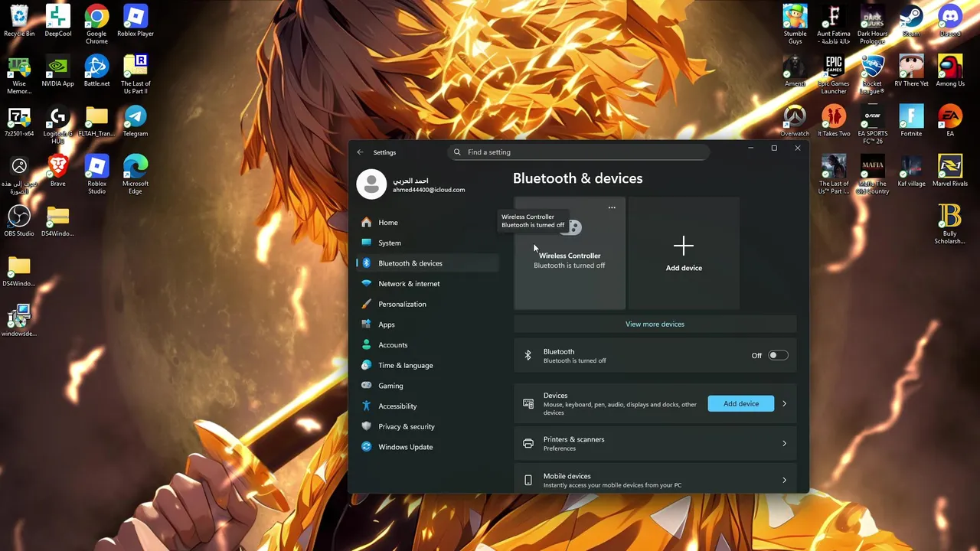Select the Wireless Controller device card
Image resolution: width=980 pixels, height=551 pixels.
(x=570, y=253)
